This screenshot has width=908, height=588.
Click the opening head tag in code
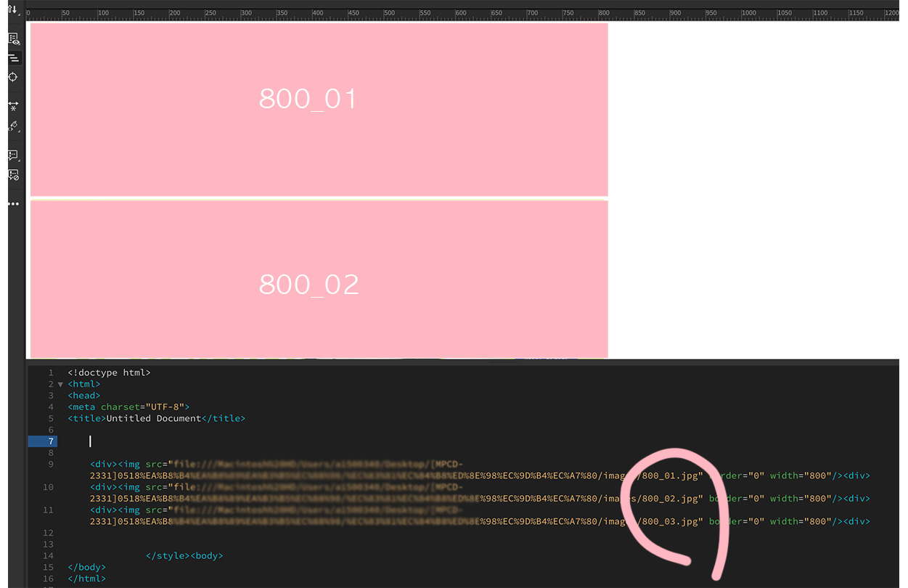pyautogui.click(x=84, y=396)
